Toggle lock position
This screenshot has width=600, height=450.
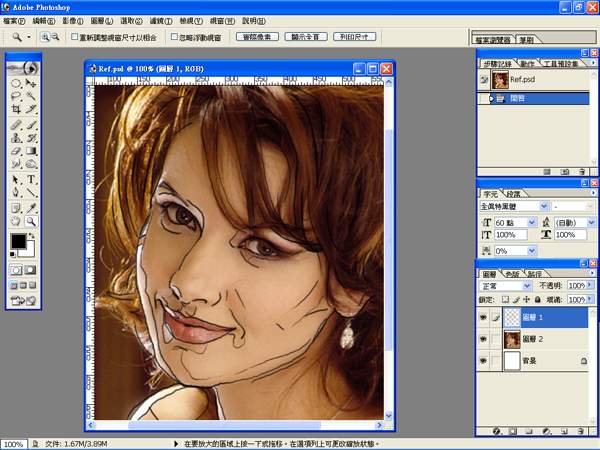[x=527, y=299]
